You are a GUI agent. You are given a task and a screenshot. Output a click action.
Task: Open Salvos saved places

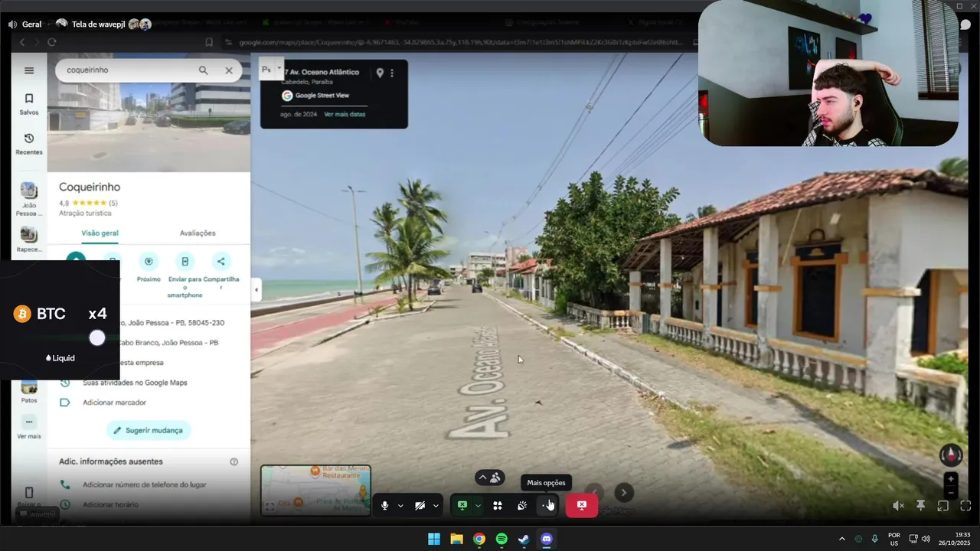pos(29,104)
